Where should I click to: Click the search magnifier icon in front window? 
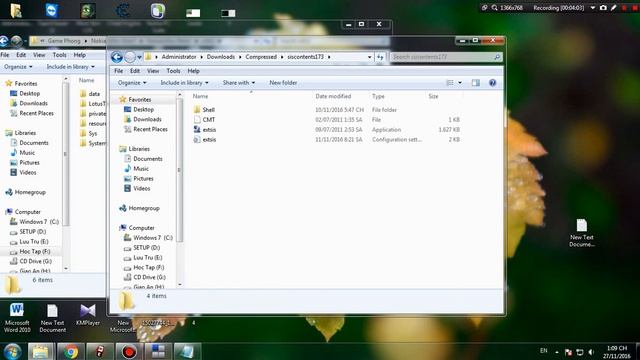pyautogui.click(x=497, y=57)
